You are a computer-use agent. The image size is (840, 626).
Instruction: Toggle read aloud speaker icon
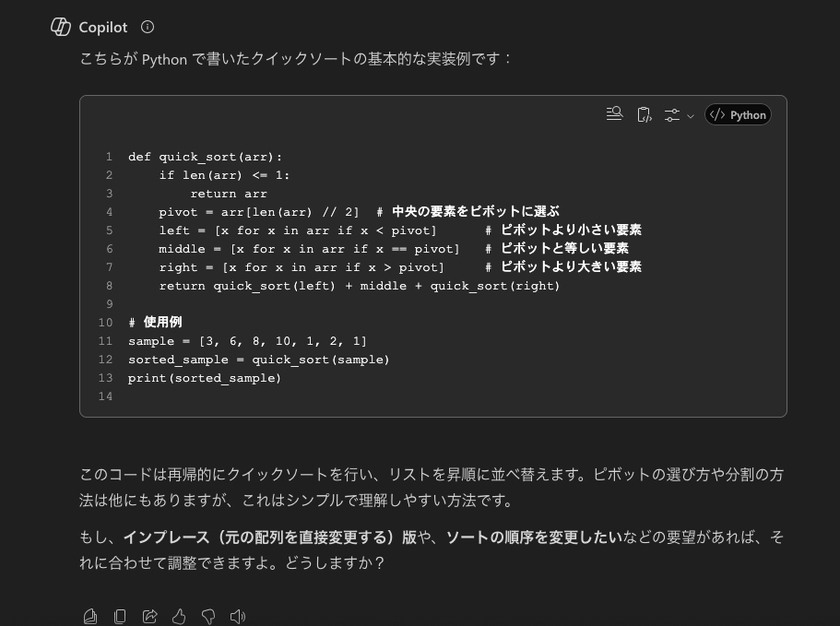click(x=237, y=617)
